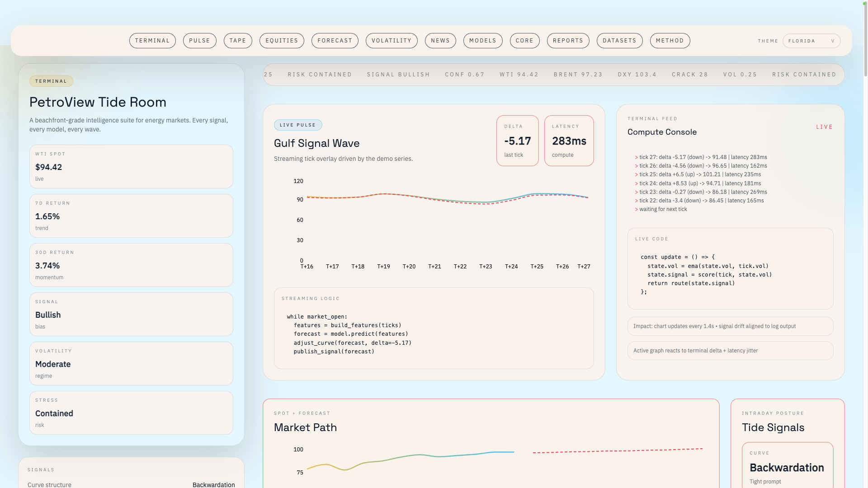Go to the MODELS section

[x=483, y=41]
